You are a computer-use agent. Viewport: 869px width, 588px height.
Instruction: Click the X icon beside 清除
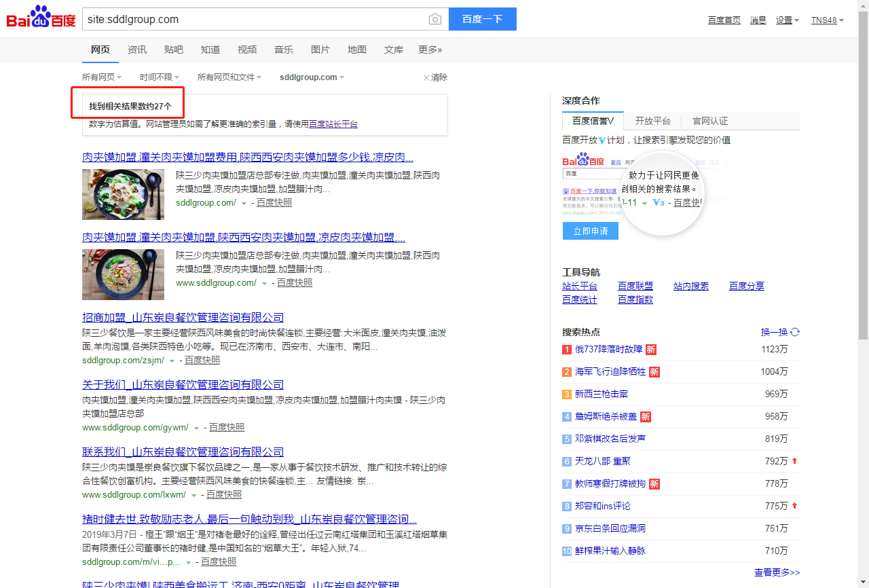(x=426, y=77)
